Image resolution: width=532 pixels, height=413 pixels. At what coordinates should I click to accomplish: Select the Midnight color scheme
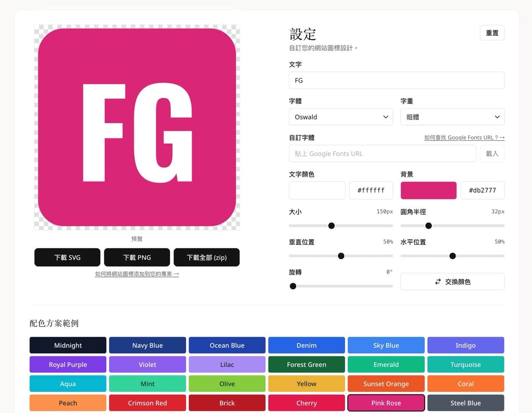68,345
